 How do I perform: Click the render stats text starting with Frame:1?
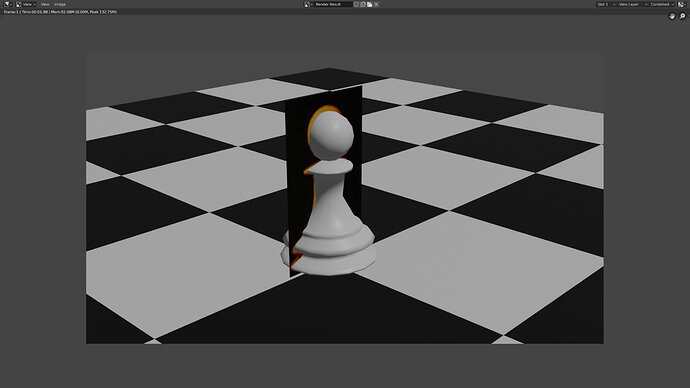click(60, 12)
